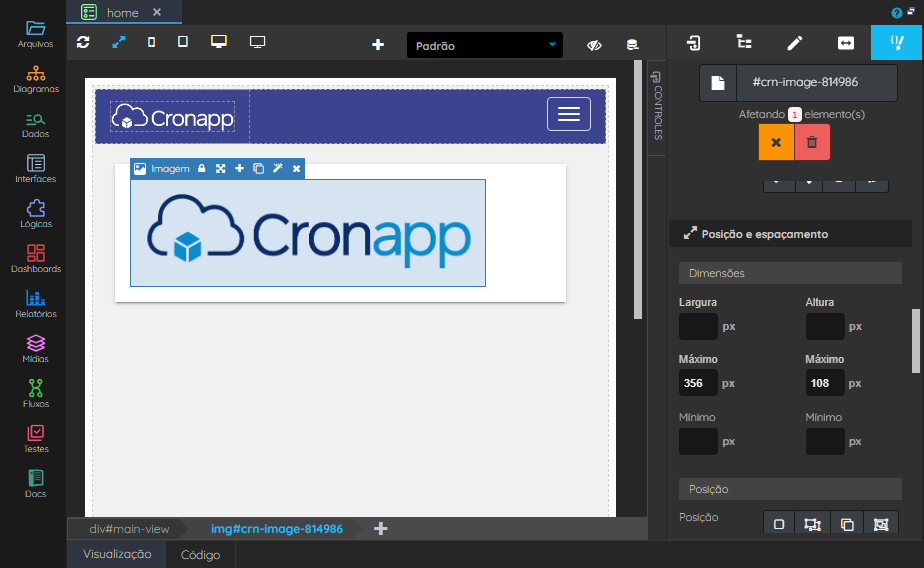The width and height of the screenshot is (924, 568).
Task: Open px unit beside Máximo 108
Action: pos(855,384)
